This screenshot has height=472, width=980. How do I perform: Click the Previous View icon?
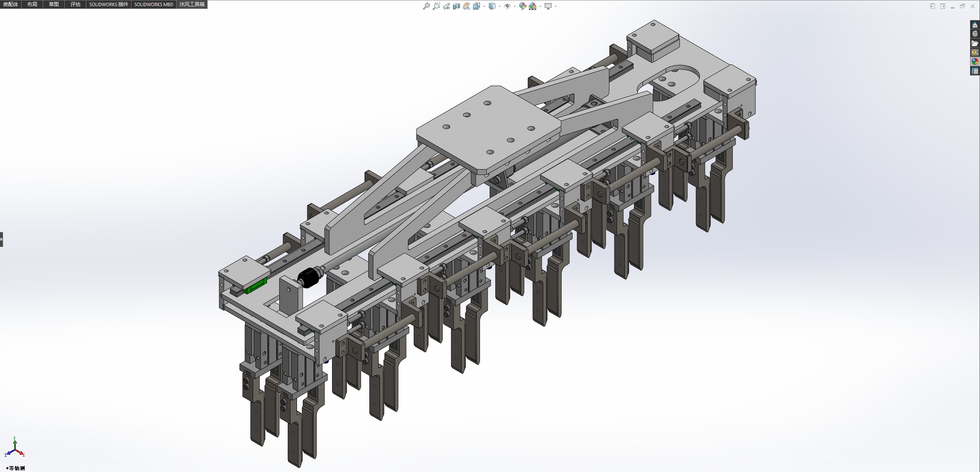[446, 6]
